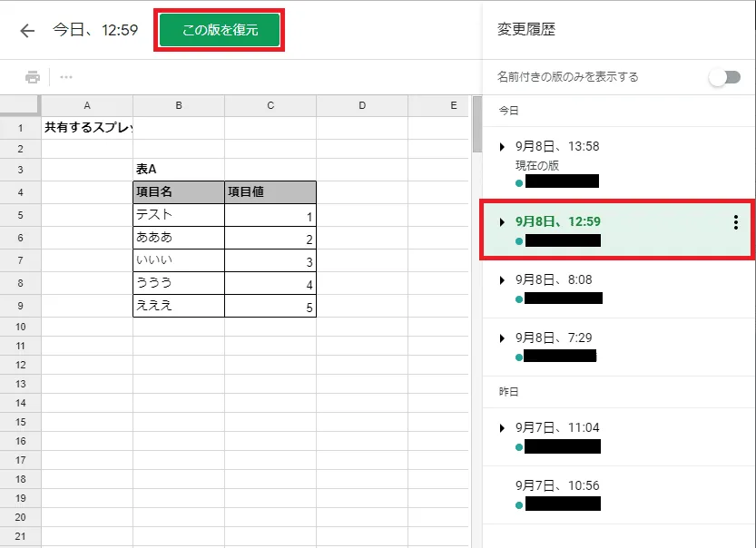Click value cell 5 next to えええ
Viewport: 756px width, 548px height.
[270, 306]
